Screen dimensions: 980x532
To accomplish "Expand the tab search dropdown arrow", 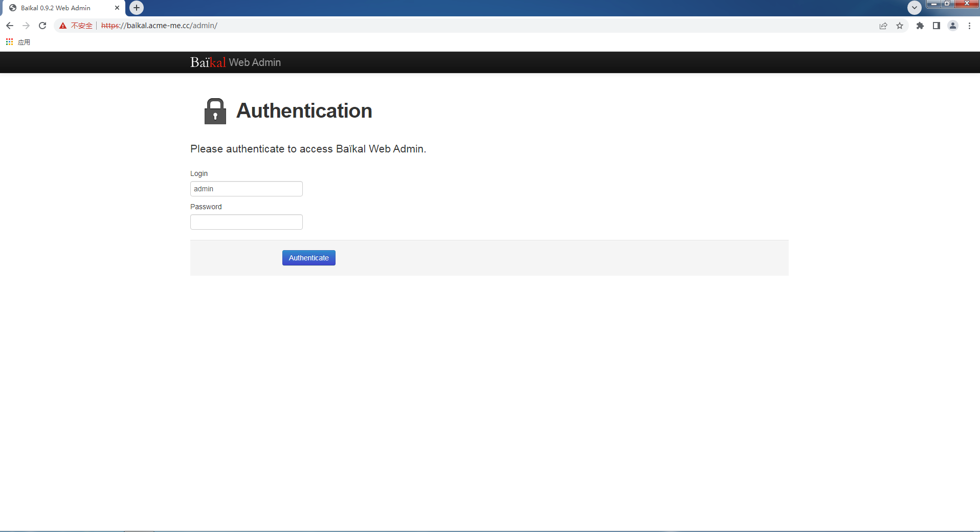I will coord(915,8).
